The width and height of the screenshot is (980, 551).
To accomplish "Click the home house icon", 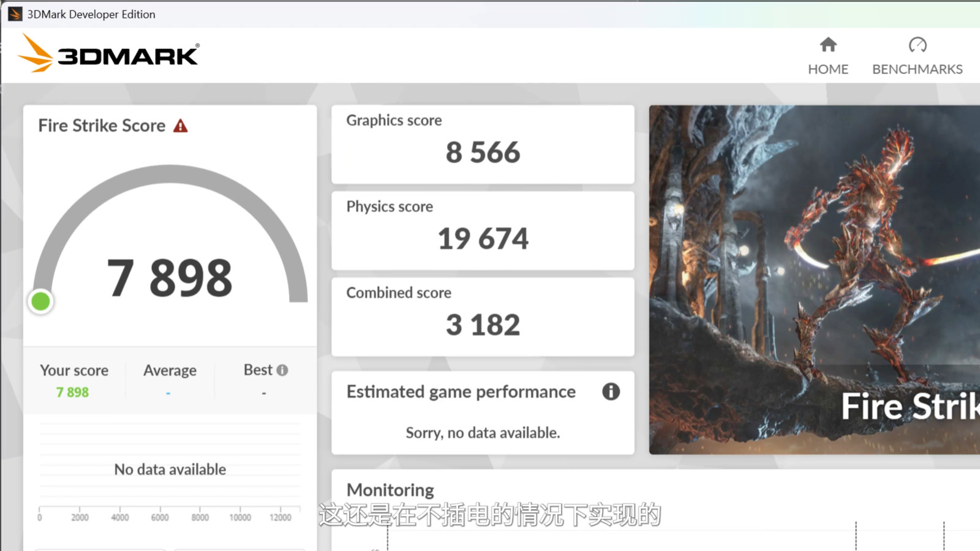I will coord(828,45).
